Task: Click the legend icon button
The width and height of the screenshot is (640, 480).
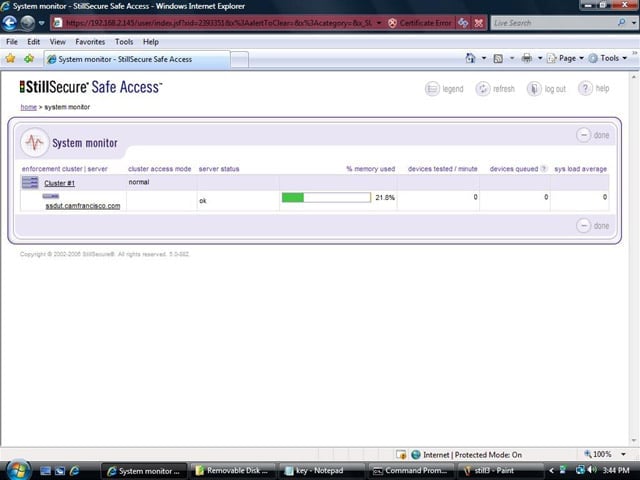Action: click(432, 89)
